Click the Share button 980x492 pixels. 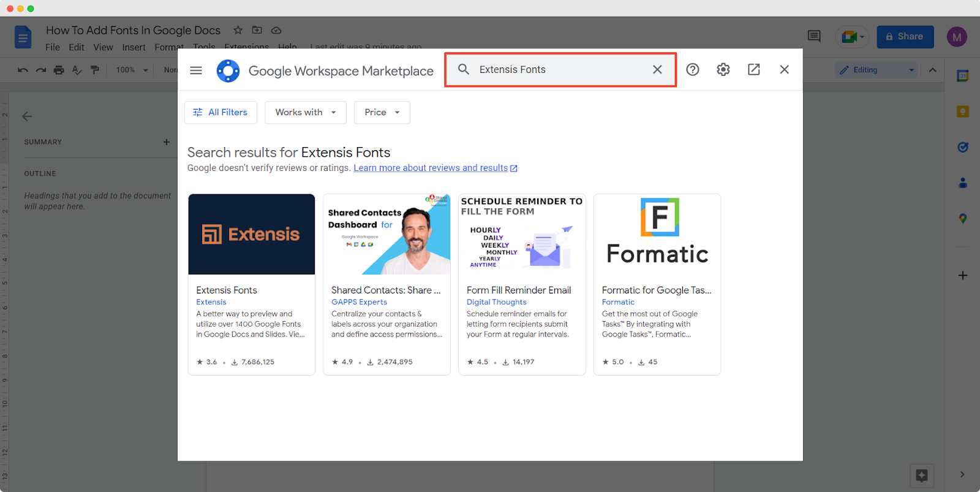905,37
